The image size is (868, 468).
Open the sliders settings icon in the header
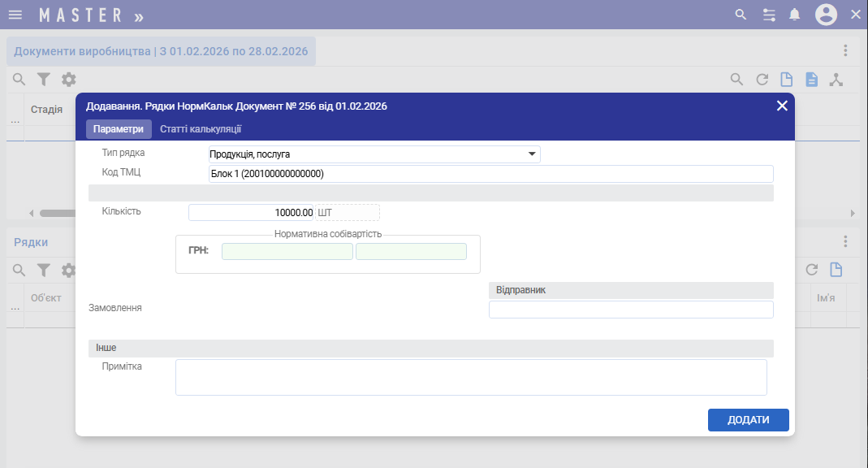click(x=768, y=15)
